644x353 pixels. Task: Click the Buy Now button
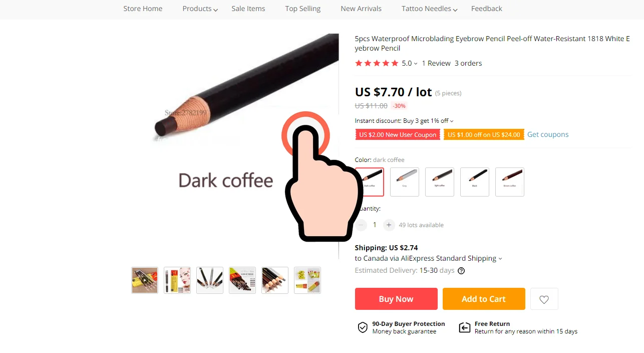click(396, 299)
